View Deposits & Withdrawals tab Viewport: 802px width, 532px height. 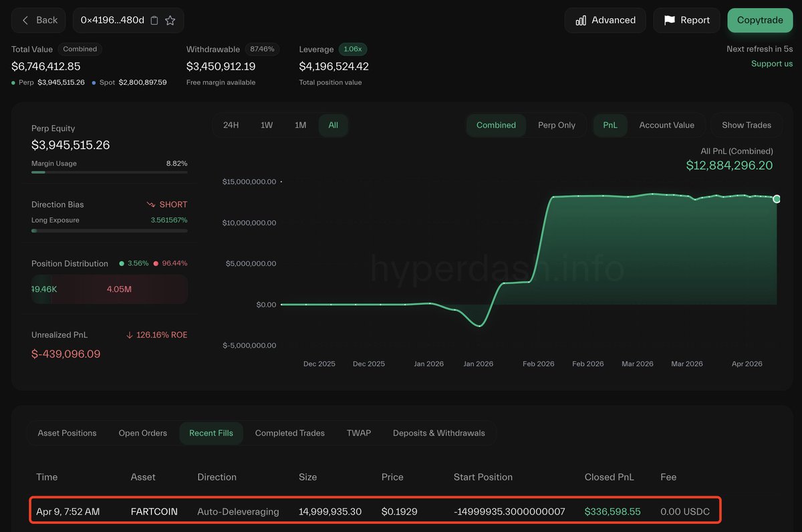pyautogui.click(x=438, y=433)
